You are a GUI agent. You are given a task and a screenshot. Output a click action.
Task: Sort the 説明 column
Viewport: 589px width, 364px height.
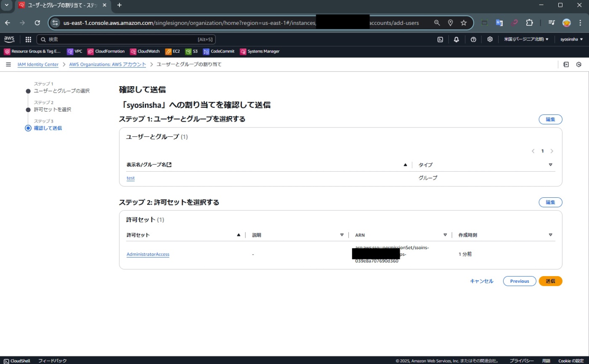pyautogui.click(x=342, y=235)
